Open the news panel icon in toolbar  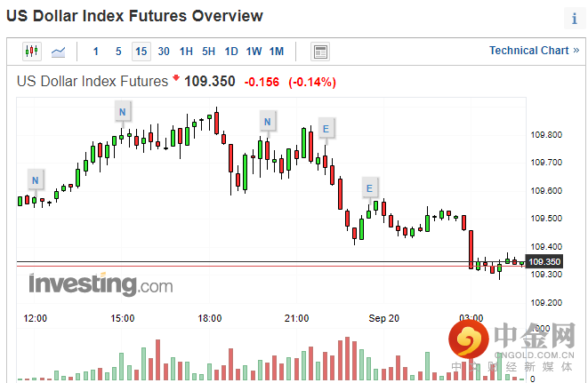(x=320, y=52)
